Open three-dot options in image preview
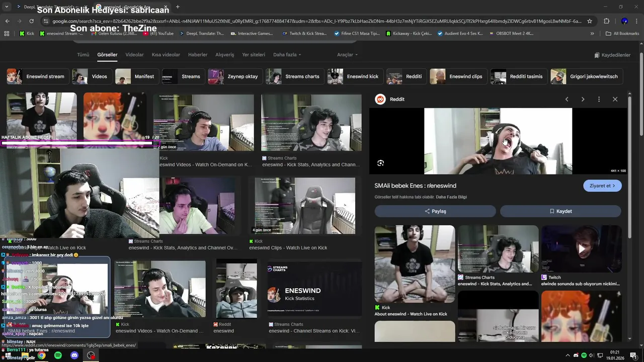Screen dimensions: 644x362 [x=599, y=100]
